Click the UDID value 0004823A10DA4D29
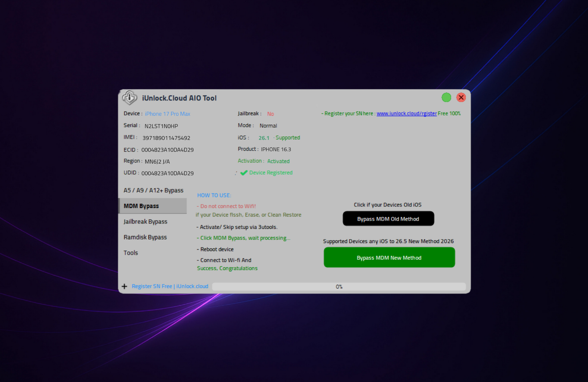This screenshot has width=588, height=382. tap(168, 173)
